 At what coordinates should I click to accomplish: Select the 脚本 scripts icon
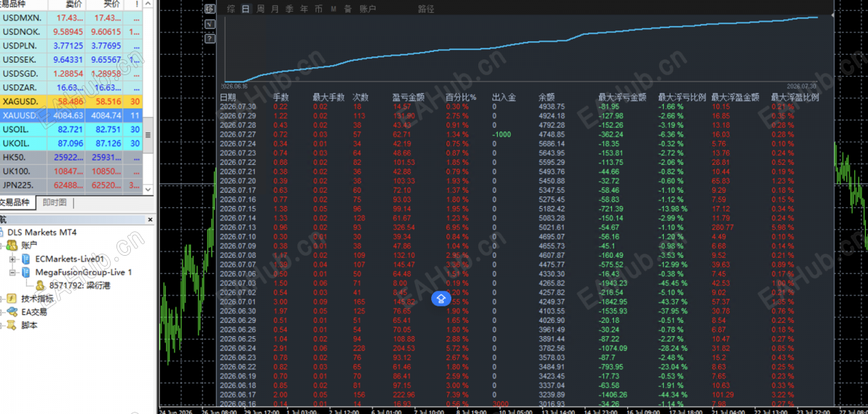pos(12,325)
